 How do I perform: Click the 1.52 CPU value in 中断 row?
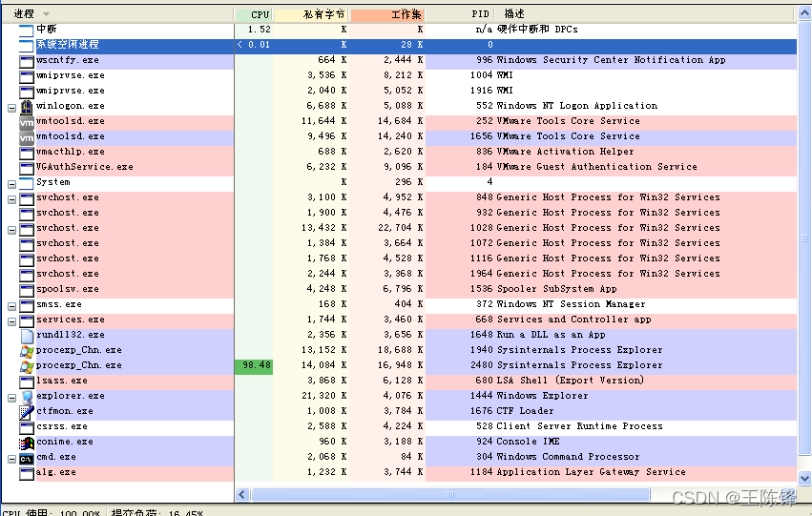tap(259, 30)
